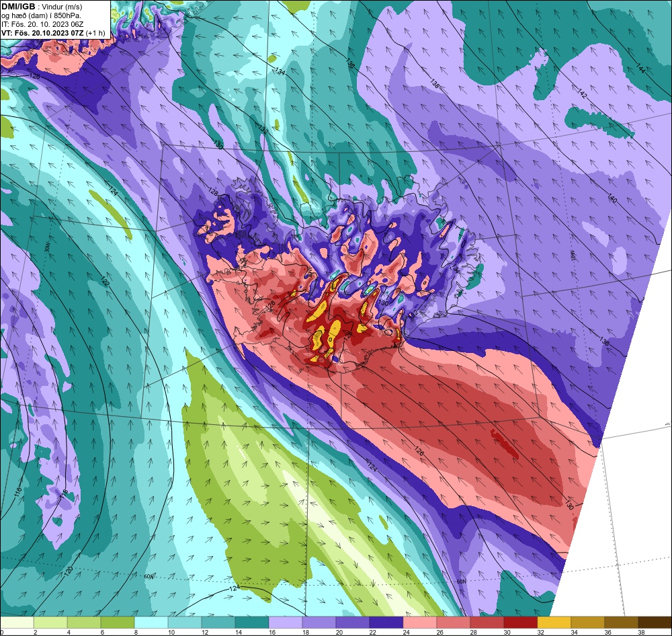Viewport: 672px width, 636px height.
Task: Click the contour label '122'
Action: tap(105, 282)
